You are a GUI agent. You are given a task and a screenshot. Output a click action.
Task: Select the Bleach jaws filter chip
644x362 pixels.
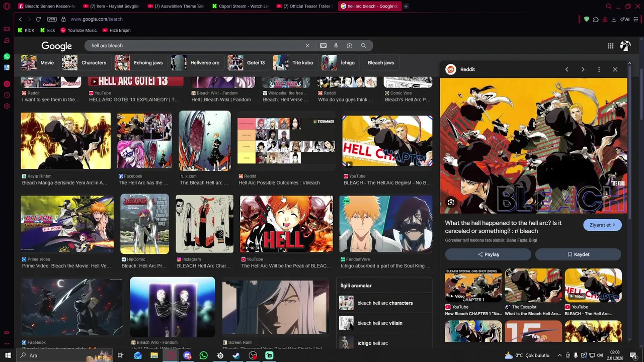pyautogui.click(x=381, y=63)
